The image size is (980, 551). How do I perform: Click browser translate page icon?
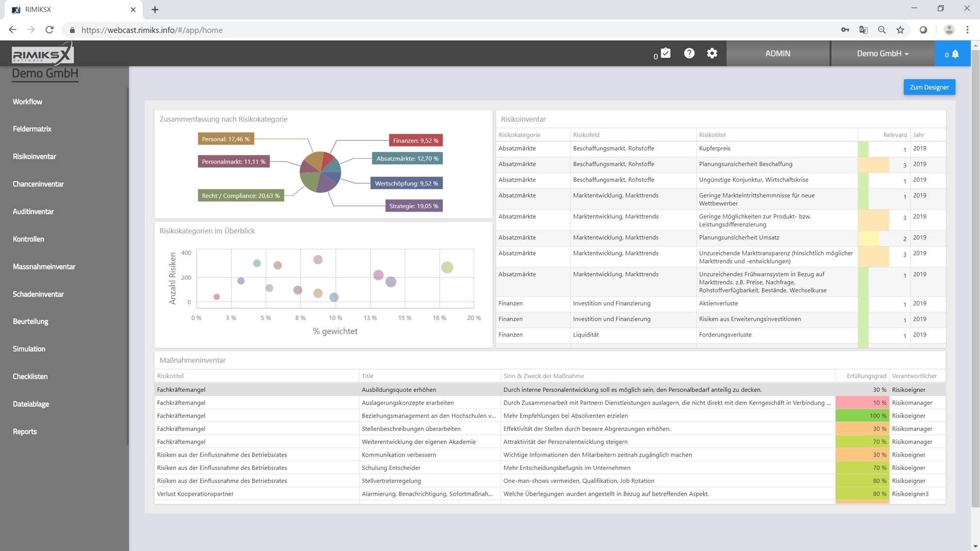(x=863, y=30)
